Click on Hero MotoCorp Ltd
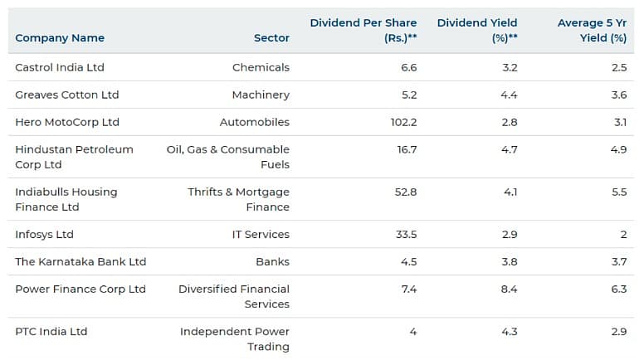This screenshot has height=360, width=644. click(67, 122)
